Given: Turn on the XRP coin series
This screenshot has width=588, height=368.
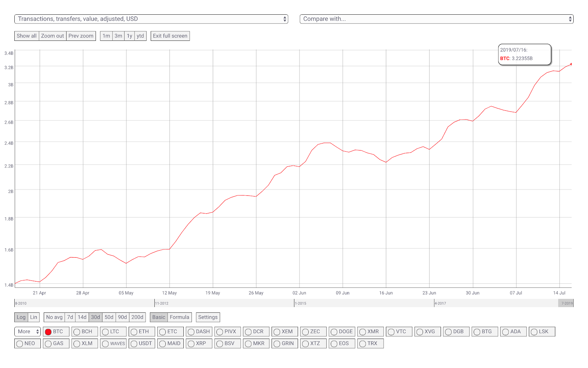Looking at the screenshot, I should pos(199,343).
